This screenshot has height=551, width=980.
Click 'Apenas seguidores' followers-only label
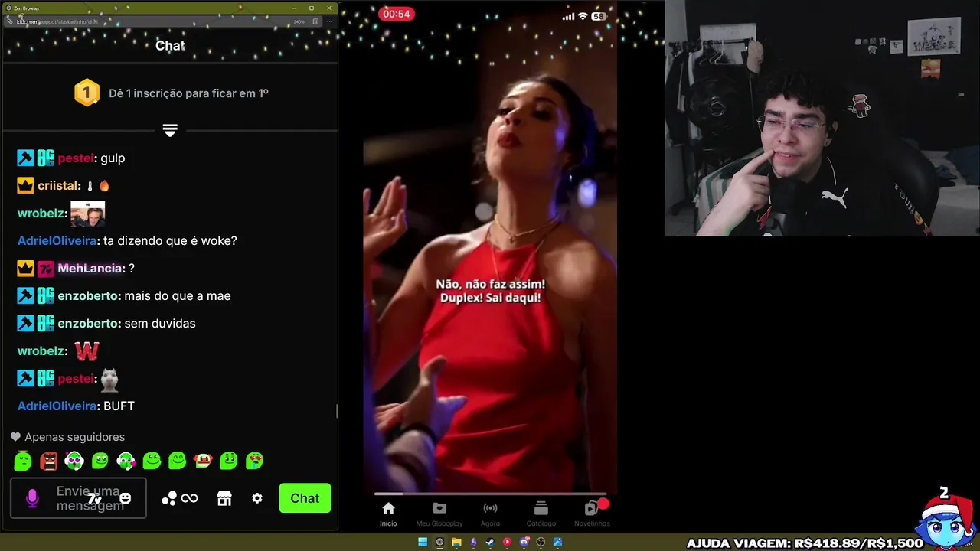pos(74,437)
